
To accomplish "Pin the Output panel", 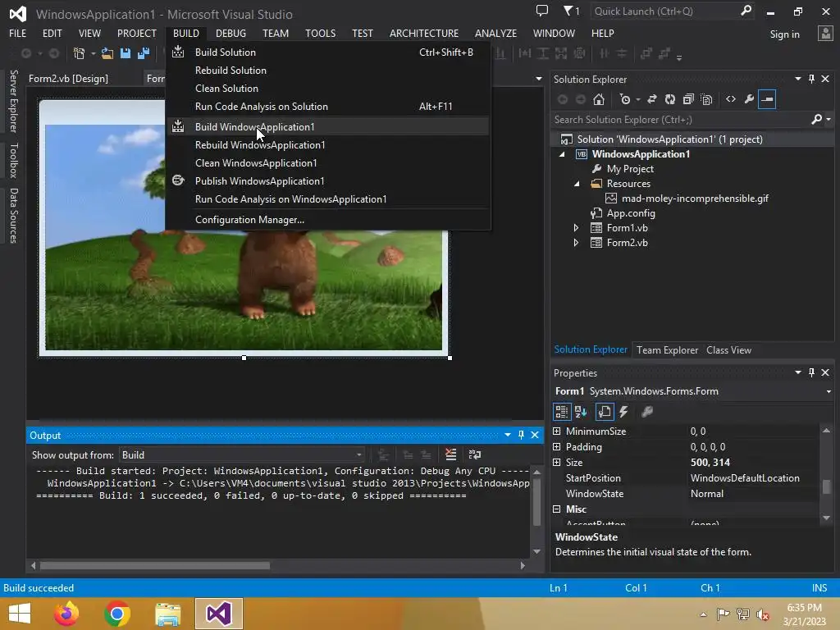I will 521,435.
